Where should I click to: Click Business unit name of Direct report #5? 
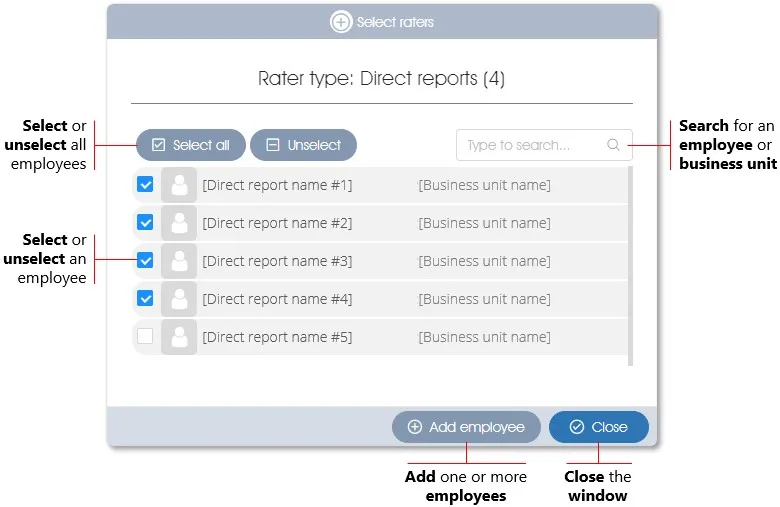[x=484, y=337]
